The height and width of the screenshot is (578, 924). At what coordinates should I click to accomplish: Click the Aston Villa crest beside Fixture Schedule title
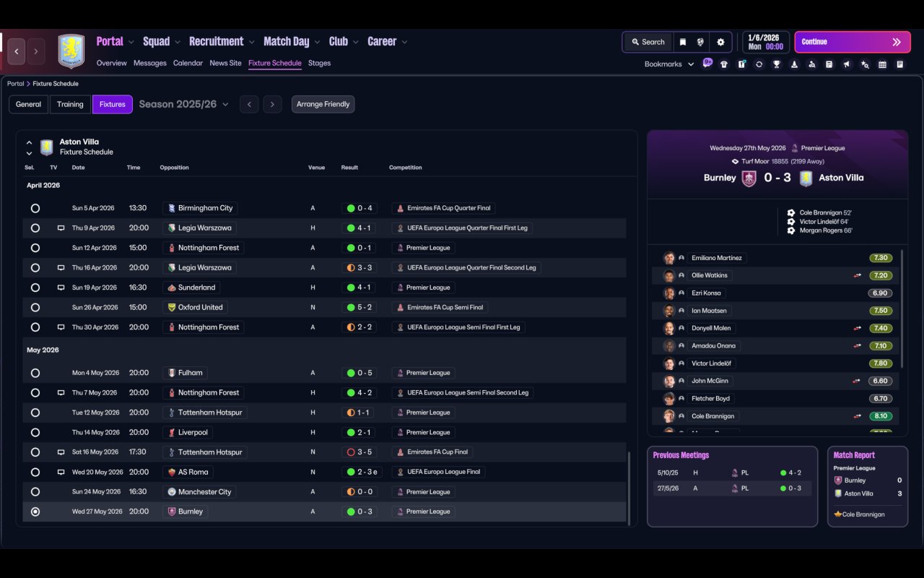pos(47,147)
